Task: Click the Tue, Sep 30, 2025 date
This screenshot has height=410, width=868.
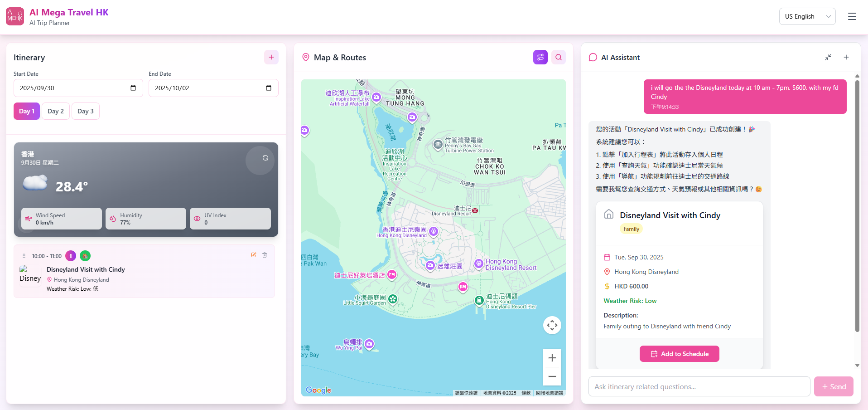Action: 639,257
